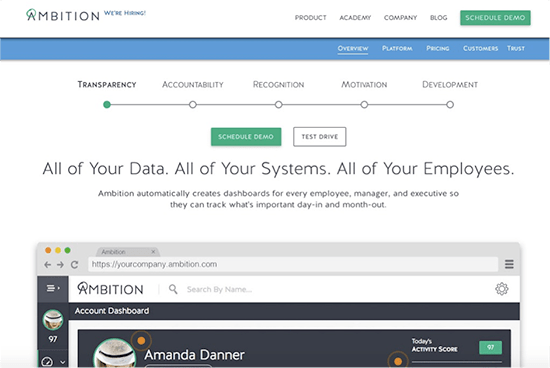
Task: Click the green Transparency timeline dot
Action: (x=107, y=105)
